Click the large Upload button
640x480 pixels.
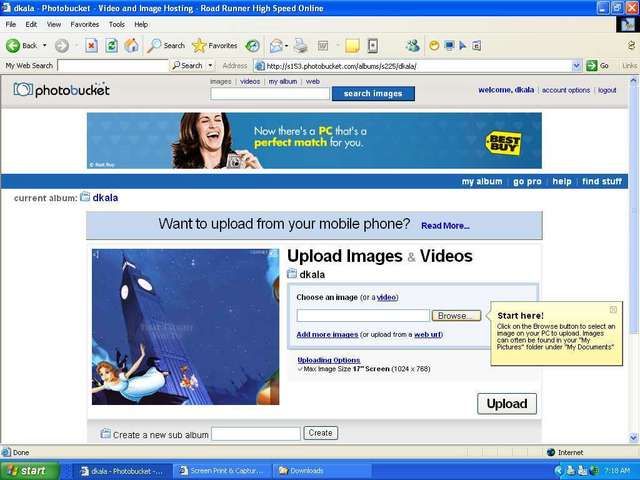[507, 404]
